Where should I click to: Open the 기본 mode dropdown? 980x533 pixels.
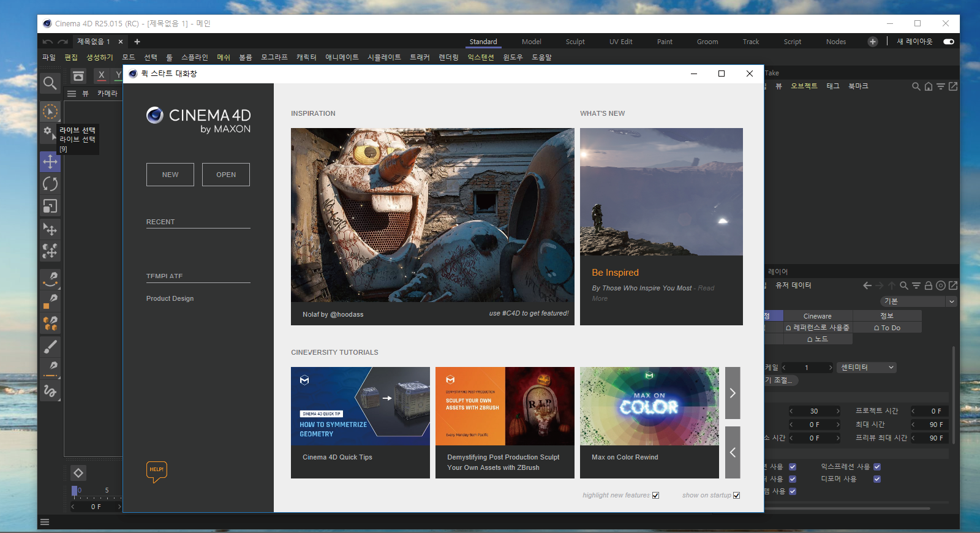[x=919, y=301]
